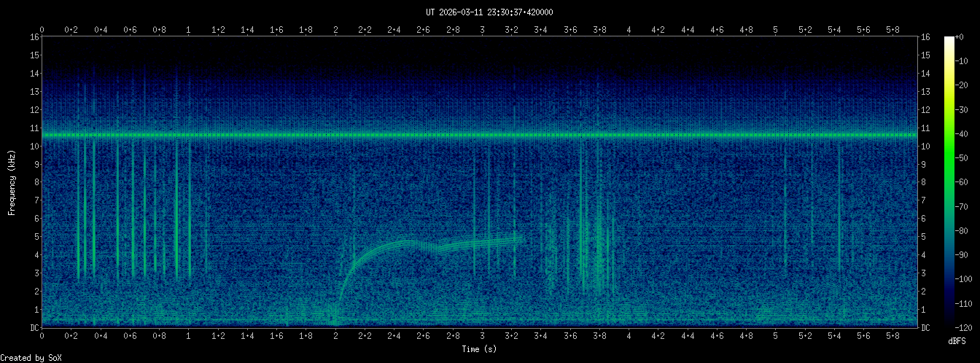Viewport: 980px width, 363px height.
Task: Click the 4 second mark on bottom time axis
Action: coord(629,337)
